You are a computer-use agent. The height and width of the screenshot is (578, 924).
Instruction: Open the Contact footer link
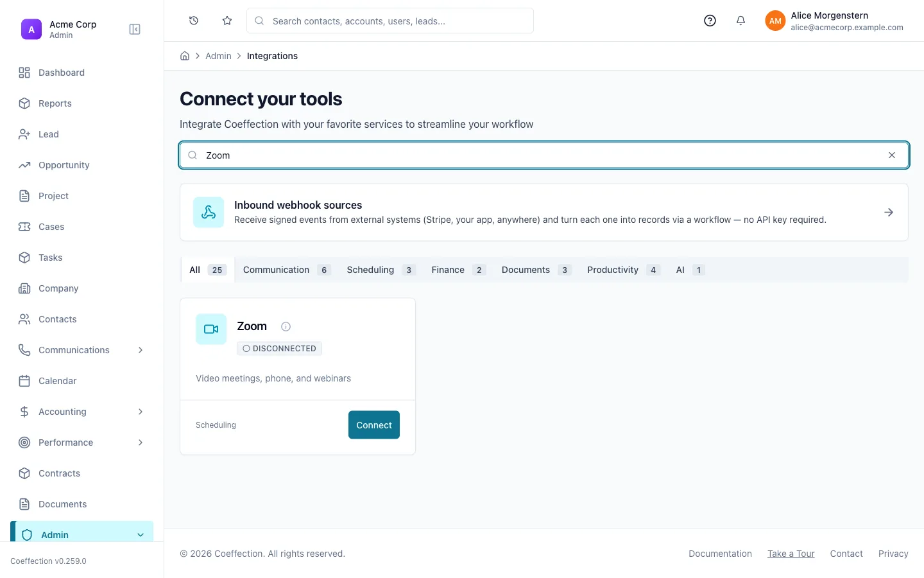[846, 554]
